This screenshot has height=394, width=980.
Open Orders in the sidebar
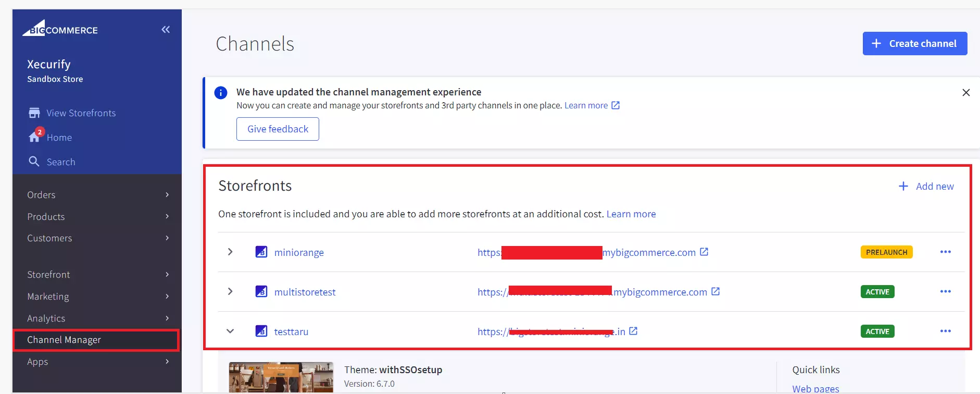(x=41, y=194)
